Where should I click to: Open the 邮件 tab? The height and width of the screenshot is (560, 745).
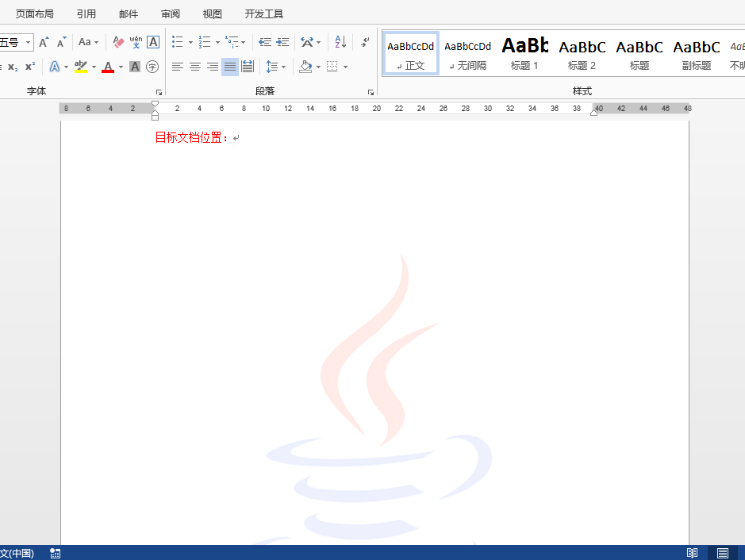coord(129,14)
